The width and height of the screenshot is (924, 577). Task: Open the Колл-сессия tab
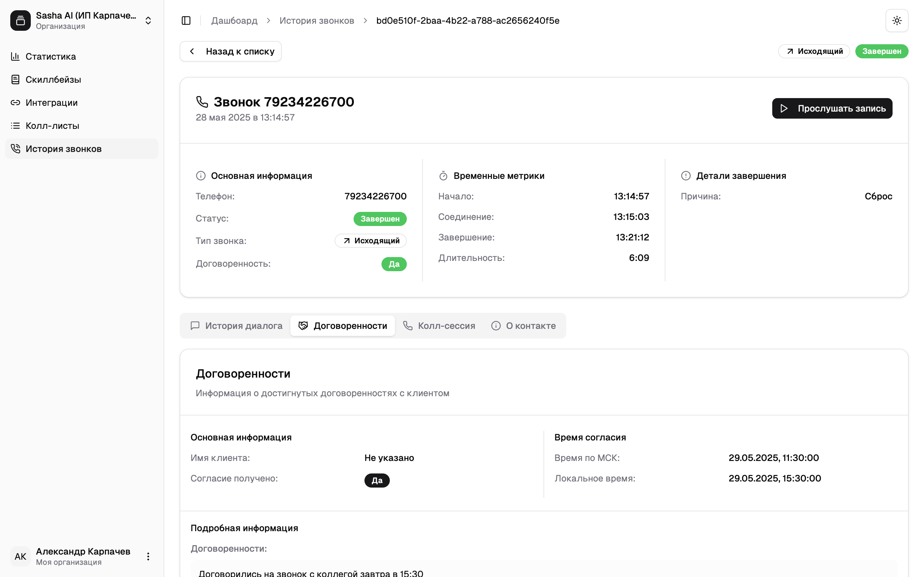coord(439,325)
